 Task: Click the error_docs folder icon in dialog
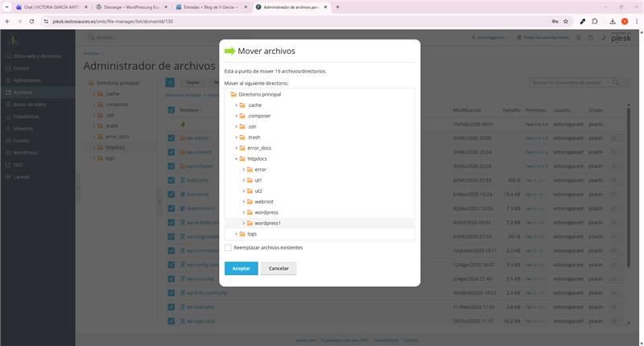tap(242, 148)
